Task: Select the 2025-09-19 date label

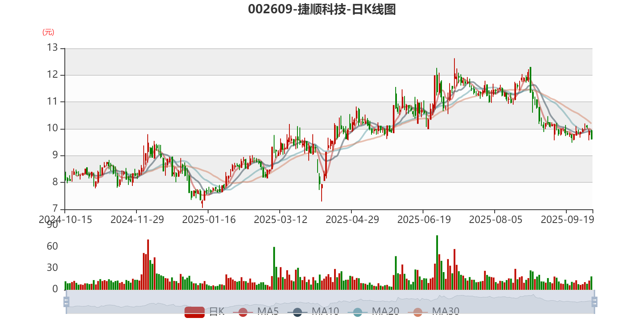Action: click(x=567, y=220)
